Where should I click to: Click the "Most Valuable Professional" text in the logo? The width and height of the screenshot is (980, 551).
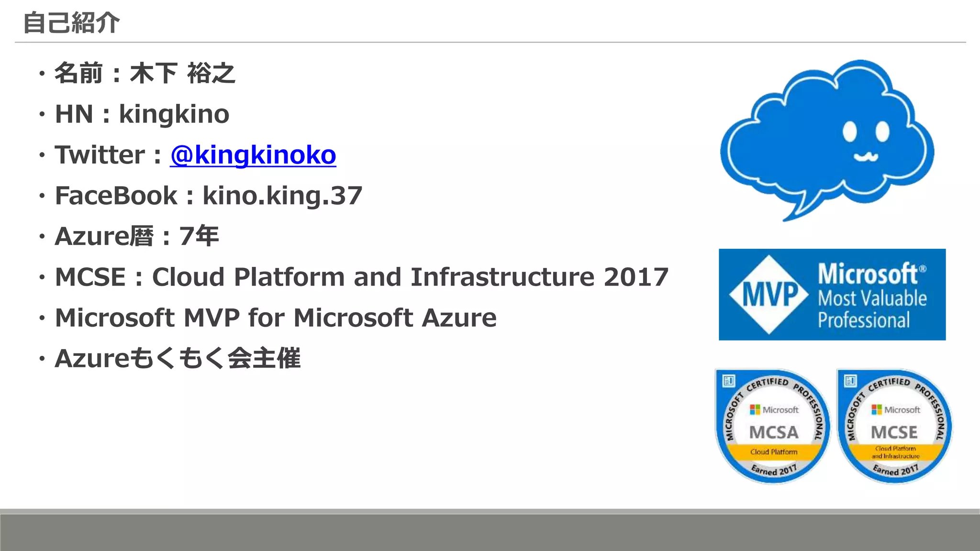click(872, 309)
